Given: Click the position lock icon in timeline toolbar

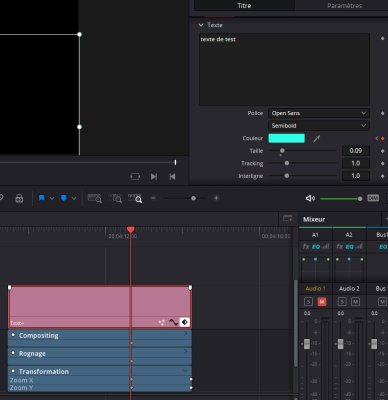Looking at the screenshot, I should click(x=19, y=199).
